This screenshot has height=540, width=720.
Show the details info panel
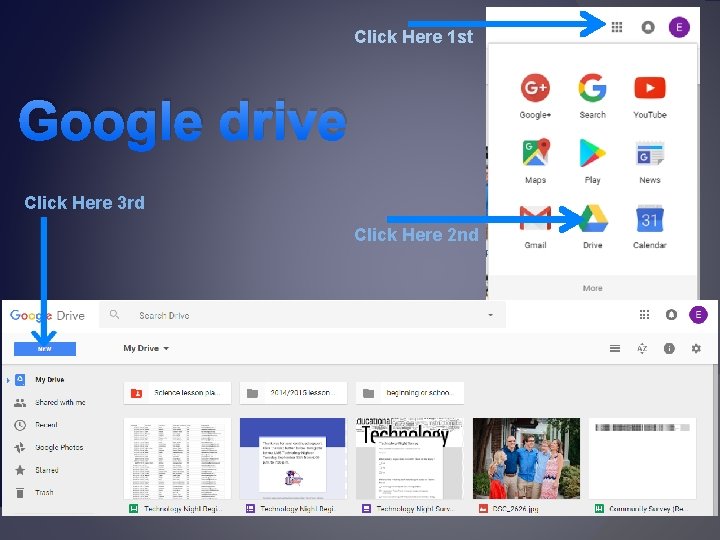[669, 349]
